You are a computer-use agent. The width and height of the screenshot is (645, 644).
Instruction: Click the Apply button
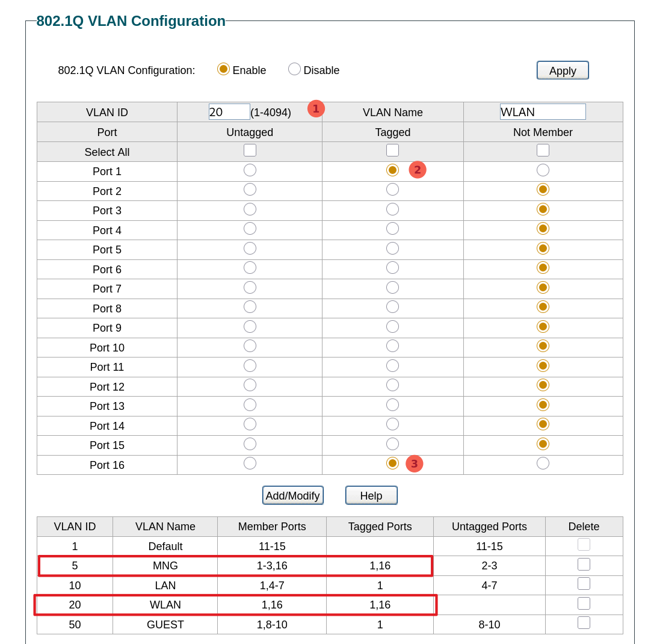(x=562, y=70)
